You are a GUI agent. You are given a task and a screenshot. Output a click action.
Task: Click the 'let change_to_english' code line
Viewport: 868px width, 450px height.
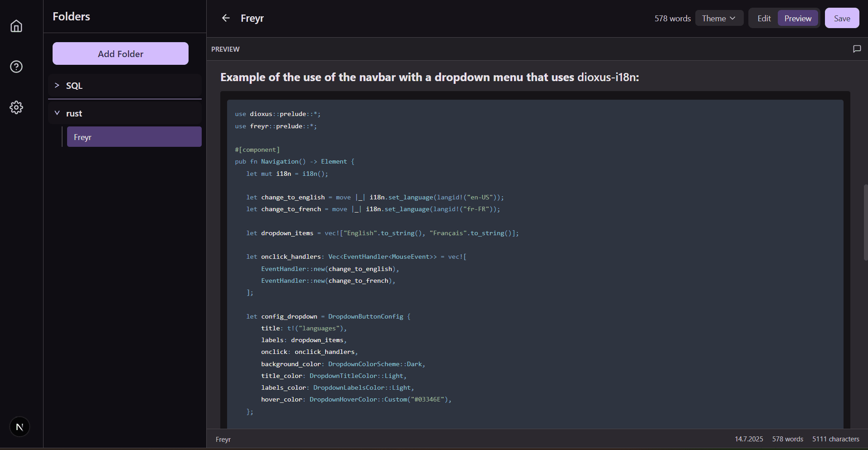[375, 197]
